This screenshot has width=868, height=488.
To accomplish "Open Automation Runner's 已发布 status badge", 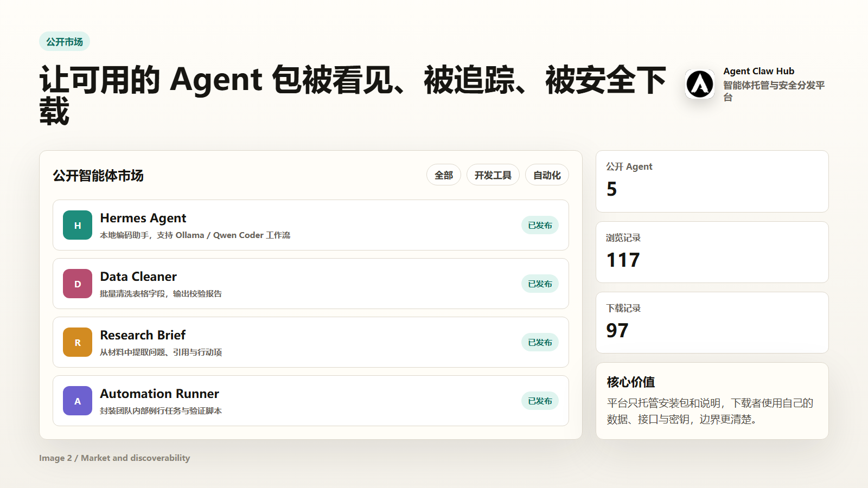I will tap(540, 401).
